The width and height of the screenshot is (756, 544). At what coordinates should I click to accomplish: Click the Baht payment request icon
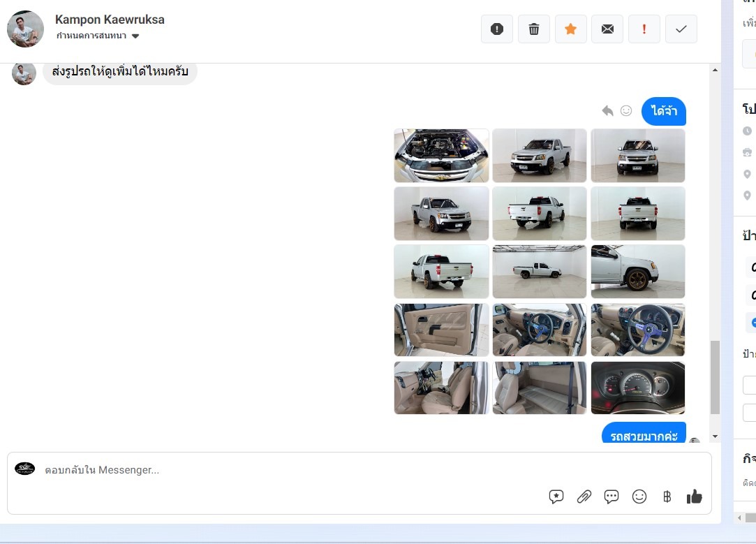pos(667,497)
